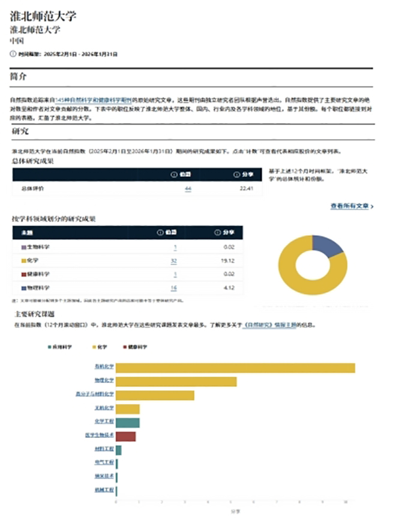Open the 有机化学 topic link
This screenshot has width=420, height=522.
point(104,366)
